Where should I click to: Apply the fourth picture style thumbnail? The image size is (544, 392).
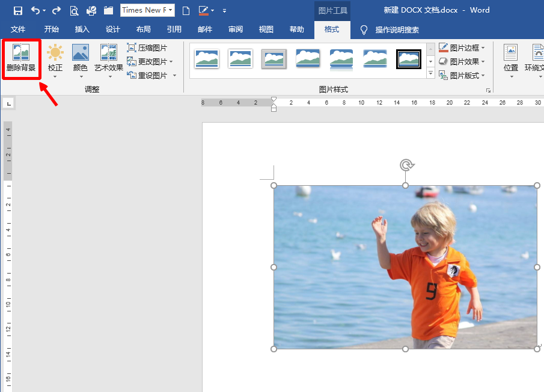point(308,59)
